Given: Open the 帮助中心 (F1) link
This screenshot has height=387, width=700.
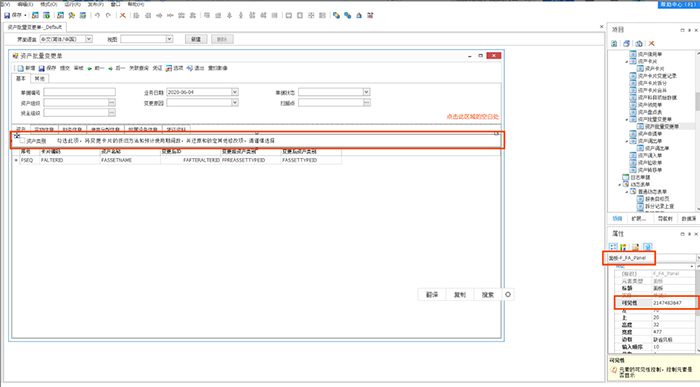Looking at the screenshot, I should [679, 4].
